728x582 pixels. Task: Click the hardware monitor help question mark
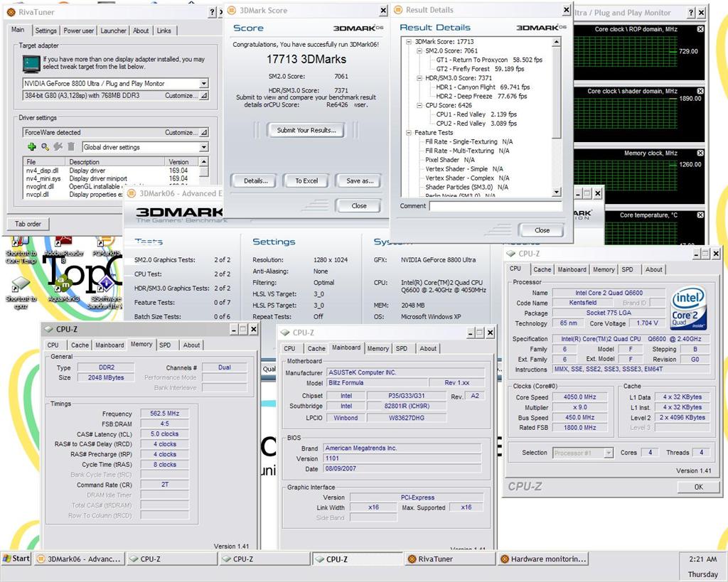691,13
